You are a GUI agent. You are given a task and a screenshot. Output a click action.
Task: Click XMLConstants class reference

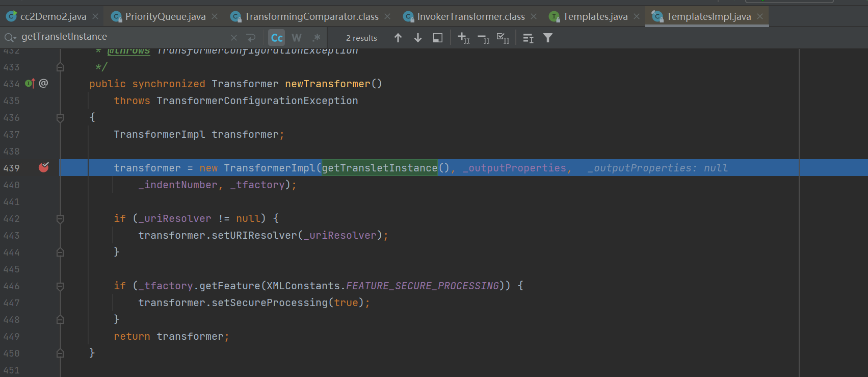[303, 286]
